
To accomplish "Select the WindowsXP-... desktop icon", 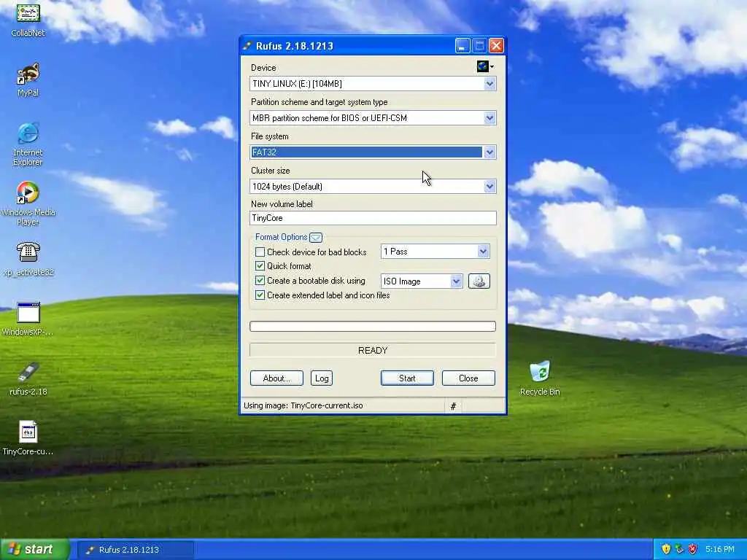I will pos(28,319).
